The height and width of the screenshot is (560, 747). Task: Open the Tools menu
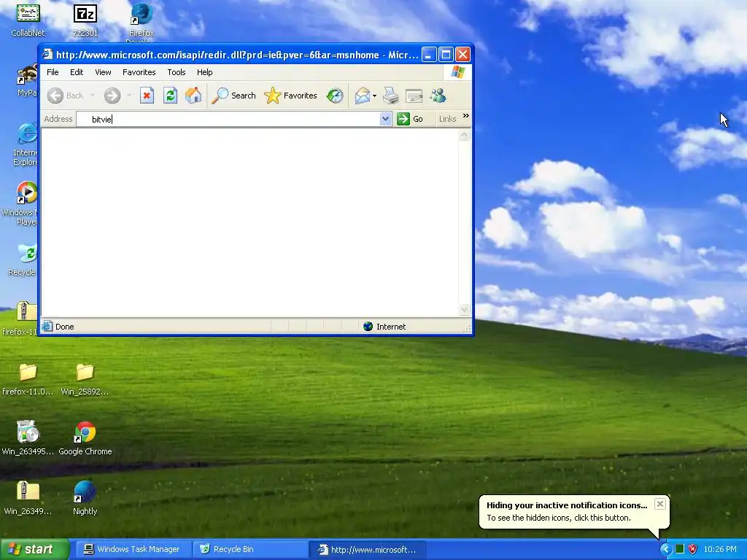(177, 72)
